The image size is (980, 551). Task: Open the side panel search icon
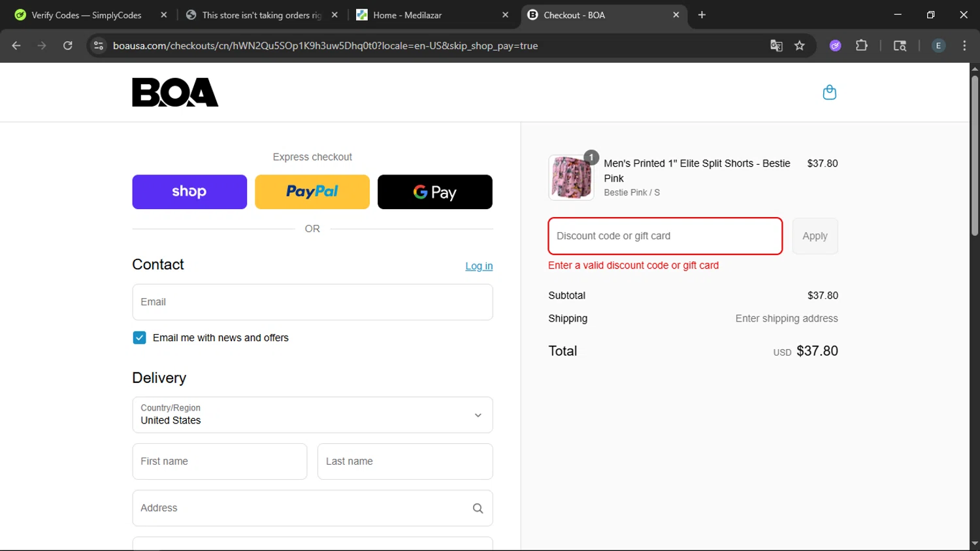coord(900,46)
